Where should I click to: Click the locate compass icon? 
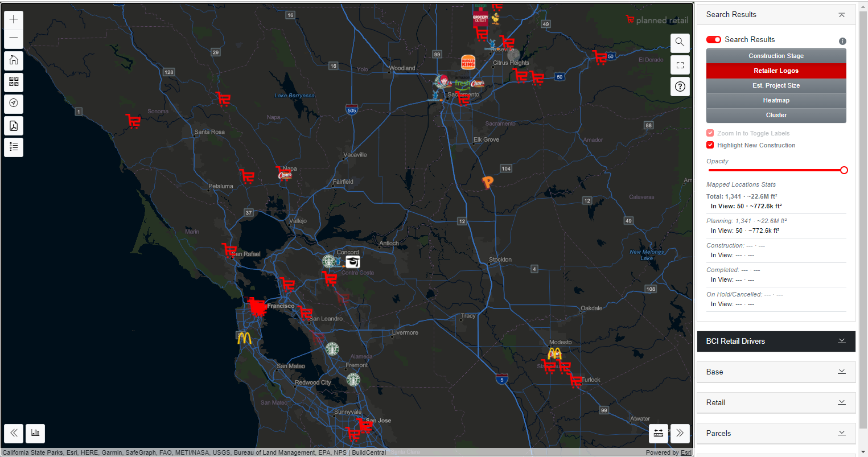click(14, 104)
